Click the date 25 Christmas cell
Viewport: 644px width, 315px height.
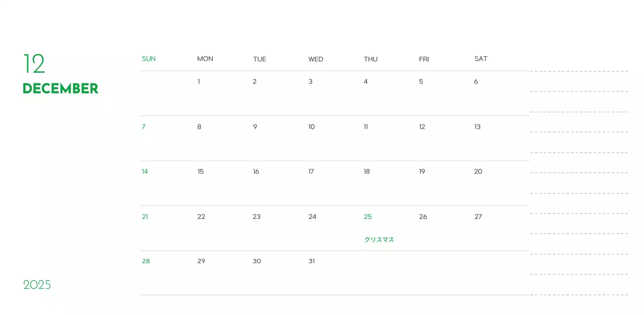coord(368,217)
